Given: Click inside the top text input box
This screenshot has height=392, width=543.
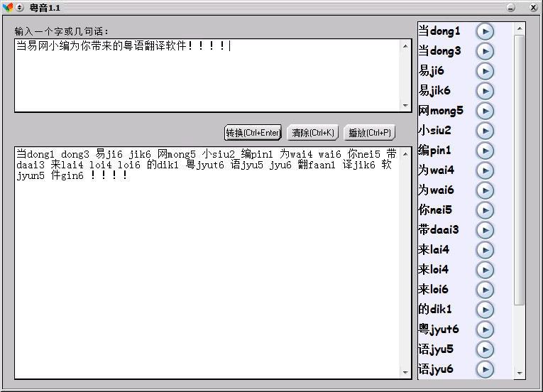Looking at the screenshot, I should pyautogui.click(x=206, y=78).
